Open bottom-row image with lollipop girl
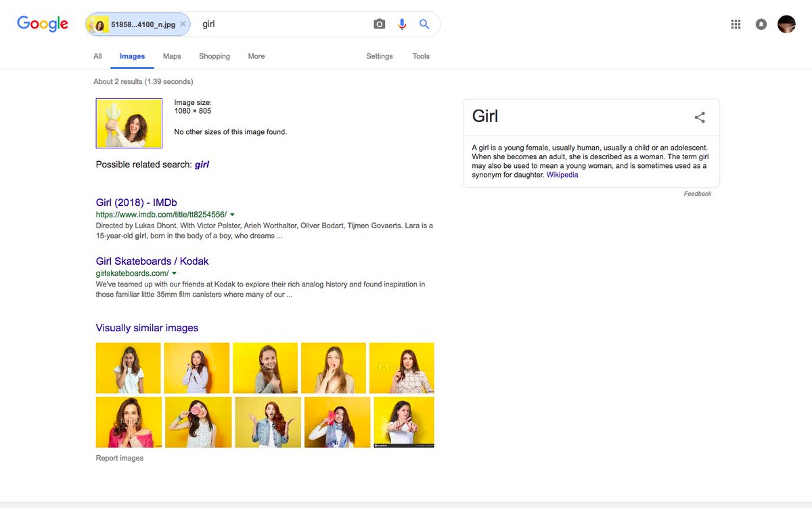This screenshot has height=508, width=812. point(198,423)
